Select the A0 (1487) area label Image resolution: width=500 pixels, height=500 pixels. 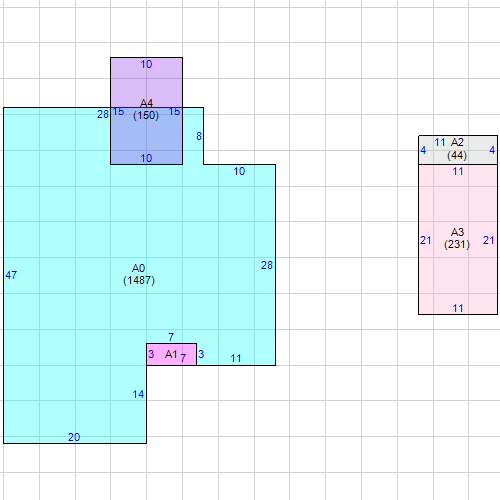[x=139, y=274]
